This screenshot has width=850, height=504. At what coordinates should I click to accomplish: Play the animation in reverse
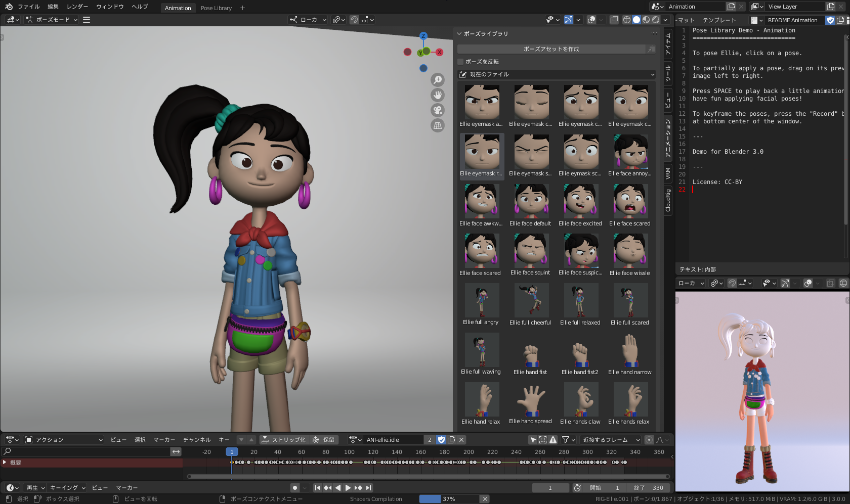click(337, 488)
